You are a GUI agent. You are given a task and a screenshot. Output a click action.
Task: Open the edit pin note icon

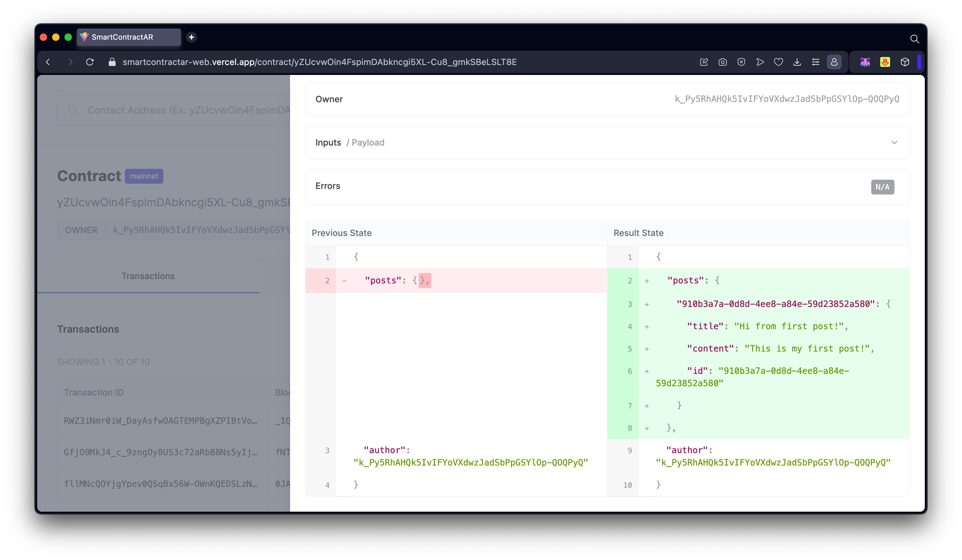pos(704,62)
